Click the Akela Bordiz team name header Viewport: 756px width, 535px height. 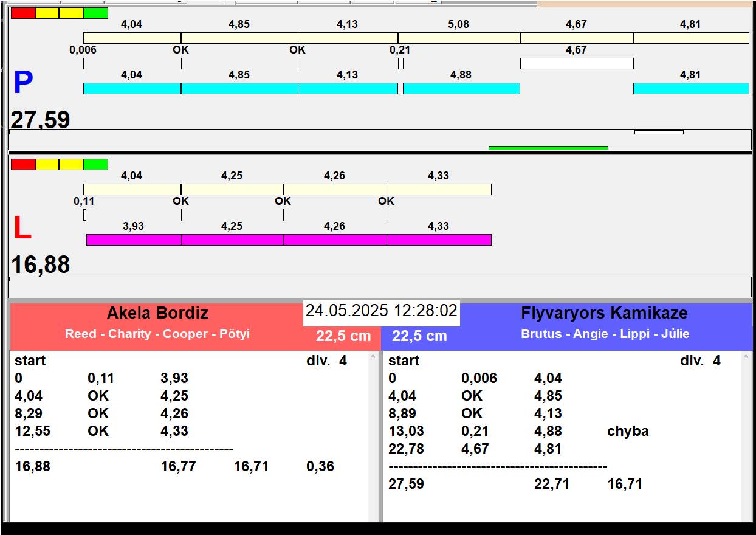[x=157, y=313]
